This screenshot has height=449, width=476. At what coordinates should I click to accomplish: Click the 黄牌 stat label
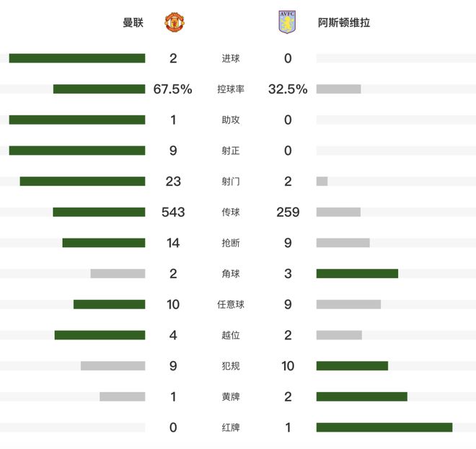231,396
